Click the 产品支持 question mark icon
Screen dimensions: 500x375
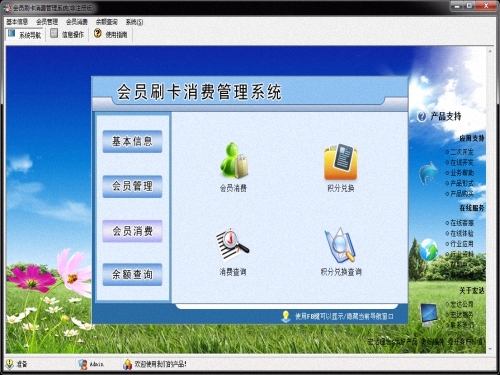[422, 117]
